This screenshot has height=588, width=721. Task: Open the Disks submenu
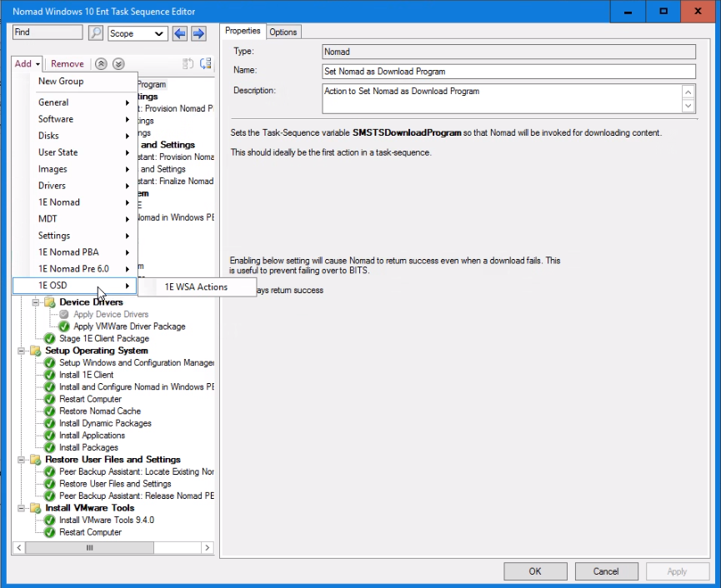click(x=74, y=136)
